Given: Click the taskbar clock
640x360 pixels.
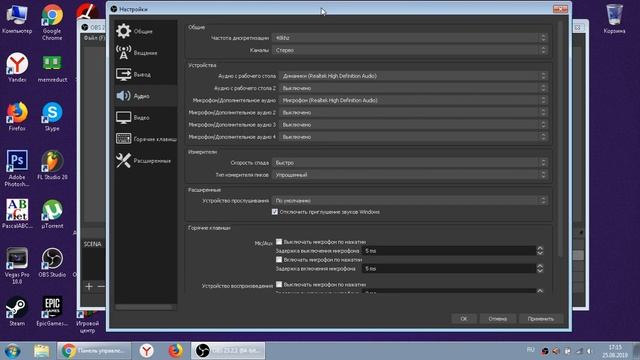Looking at the screenshot, I should tap(615, 351).
